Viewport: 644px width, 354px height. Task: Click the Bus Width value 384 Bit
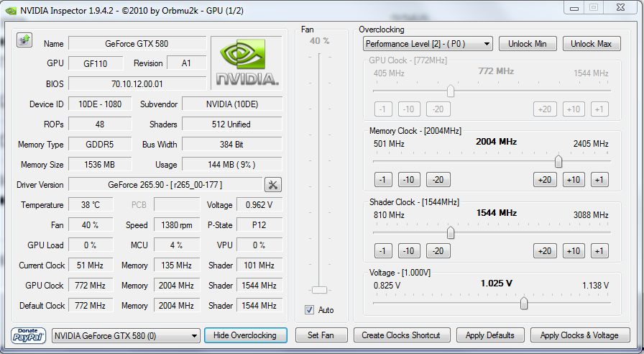tap(232, 145)
